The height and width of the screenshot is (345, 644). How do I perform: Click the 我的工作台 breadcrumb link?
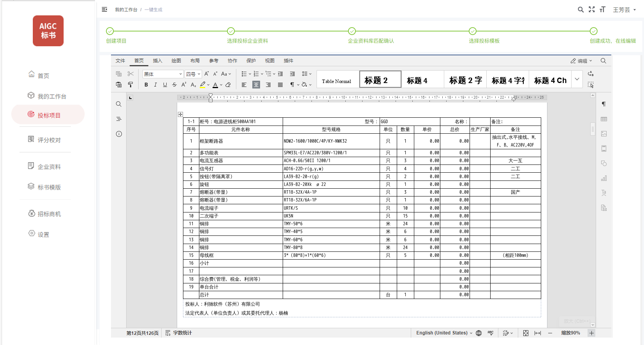point(126,10)
